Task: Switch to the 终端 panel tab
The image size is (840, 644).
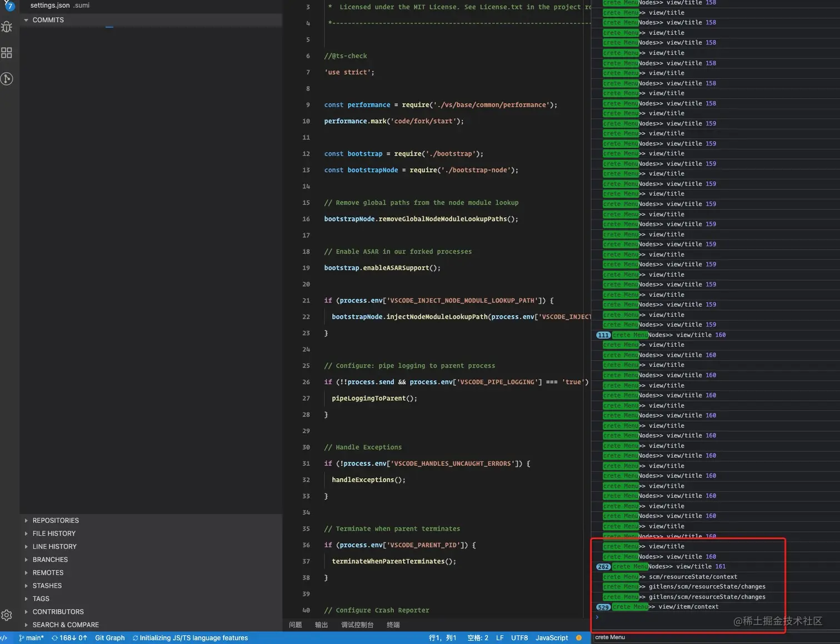Action: 393,625
